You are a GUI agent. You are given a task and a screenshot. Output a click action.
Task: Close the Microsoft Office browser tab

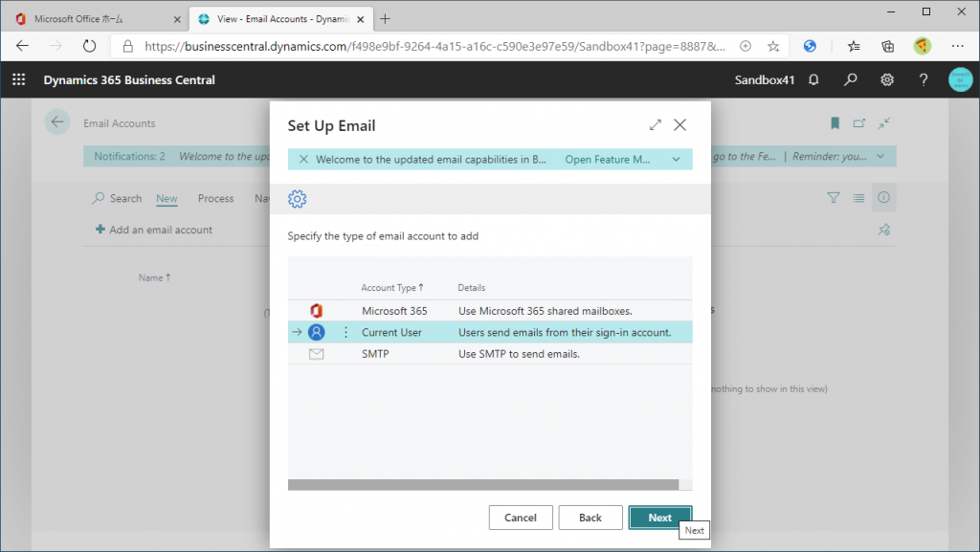[x=177, y=19]
